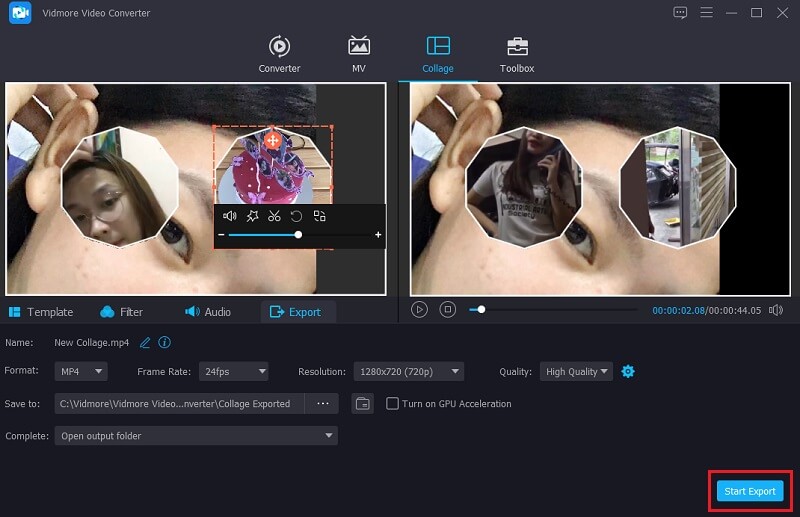The height and width of the screenshot is (517, 800).
Task: Open quality settings gear icon
Action: [628, 371]
